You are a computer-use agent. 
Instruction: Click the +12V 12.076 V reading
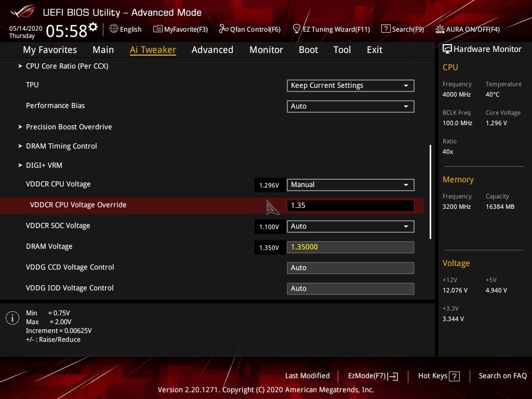455,290
